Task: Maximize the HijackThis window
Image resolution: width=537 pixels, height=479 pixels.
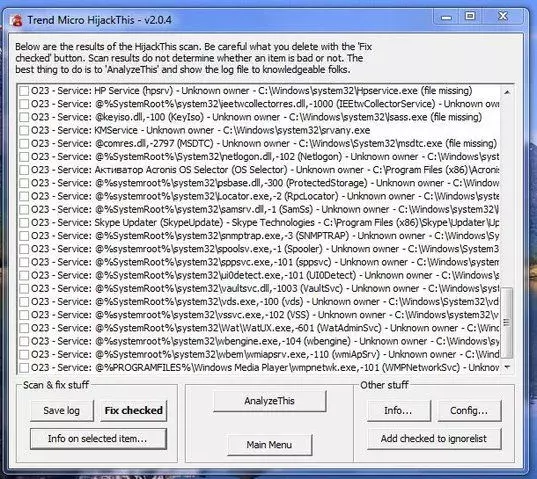Action: point(470,16)
